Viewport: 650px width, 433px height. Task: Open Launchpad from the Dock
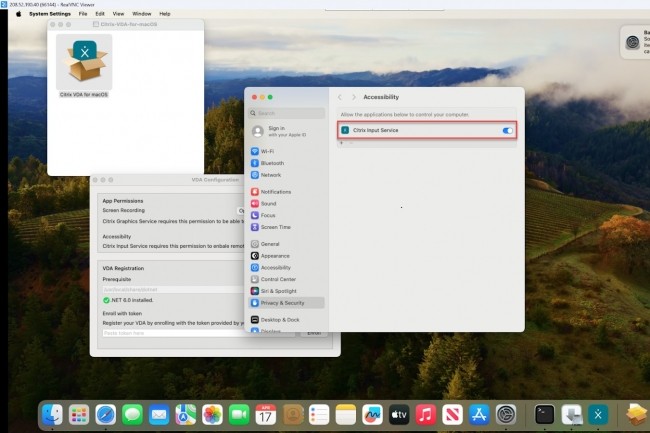(79, 414)
